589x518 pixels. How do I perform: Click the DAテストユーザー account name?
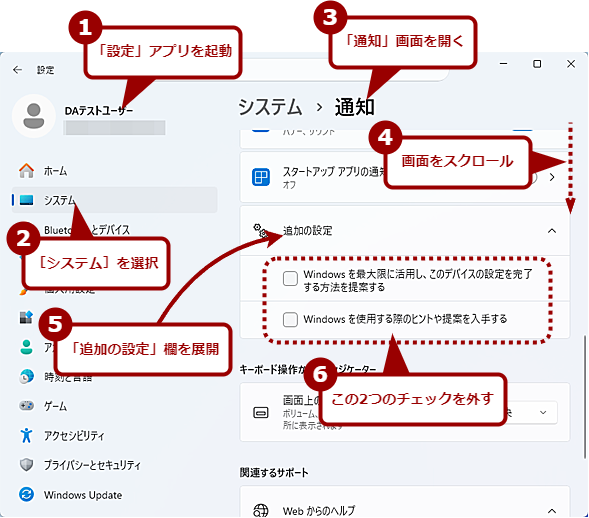point(98,111)
